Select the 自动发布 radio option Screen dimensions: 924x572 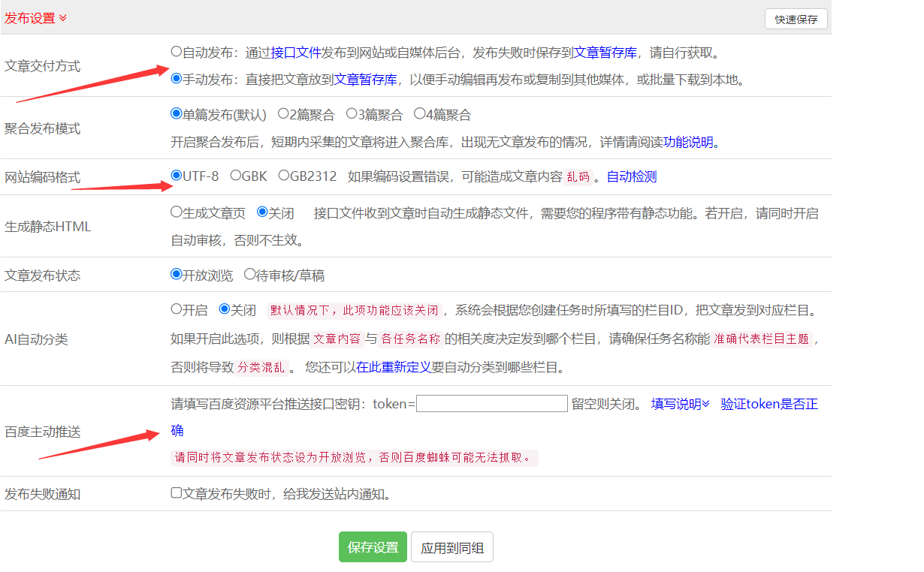click(177, 52)
